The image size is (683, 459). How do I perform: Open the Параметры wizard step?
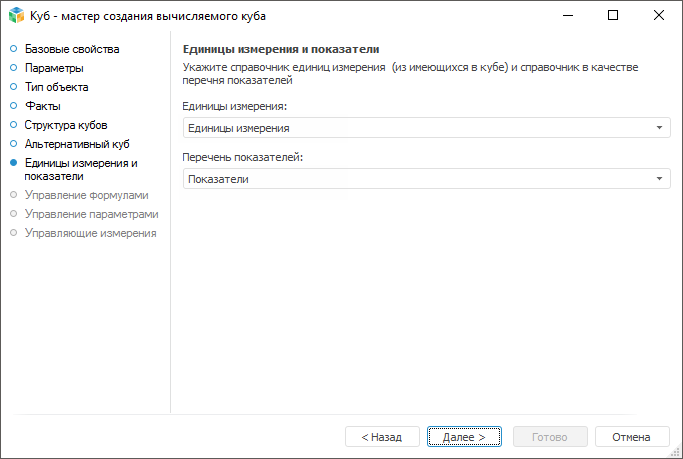54,68
